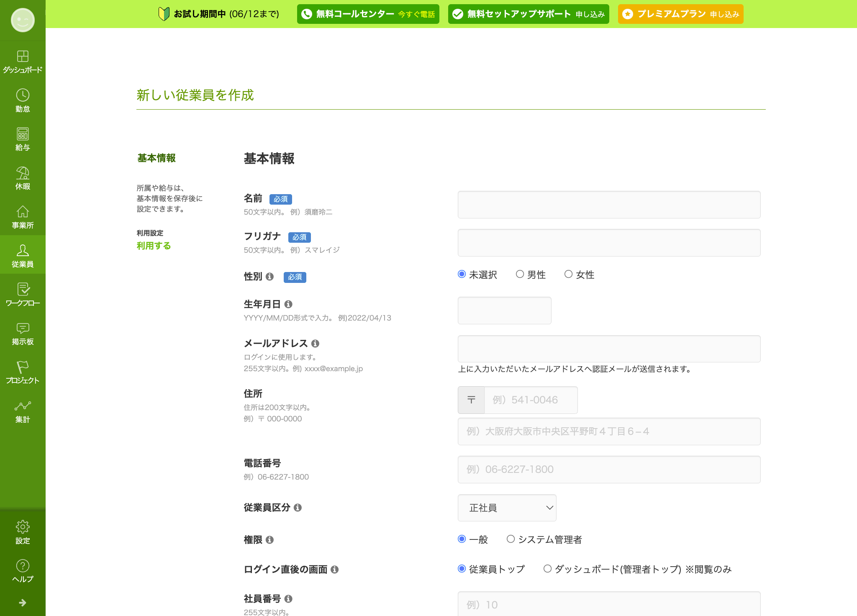Click the info icon next to 生年月日
The width and height of the screenshot is (857, 616).
tap(288, 304)
